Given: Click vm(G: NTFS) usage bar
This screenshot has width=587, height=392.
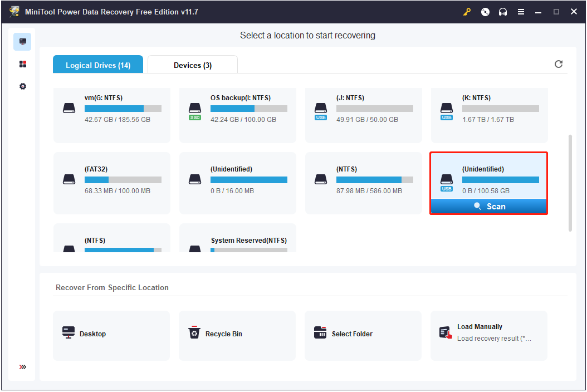Looking at the screenshot, I should 123,109.
